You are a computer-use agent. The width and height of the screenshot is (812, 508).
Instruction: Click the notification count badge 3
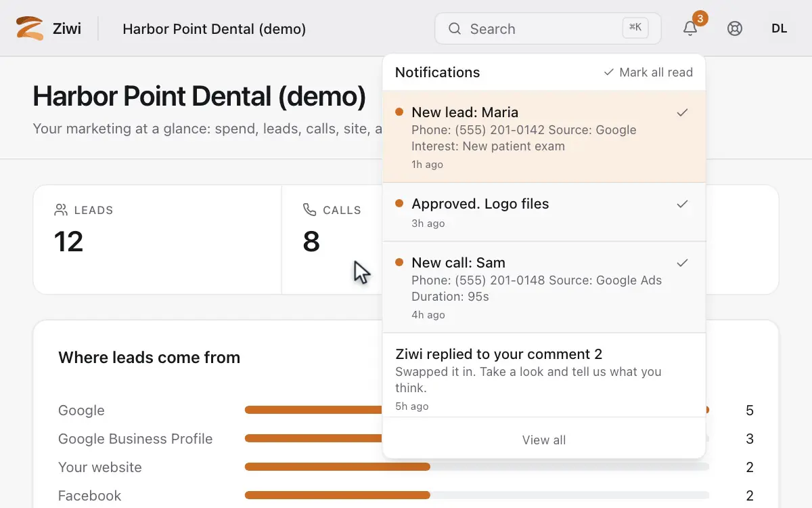tap(700, 18)
